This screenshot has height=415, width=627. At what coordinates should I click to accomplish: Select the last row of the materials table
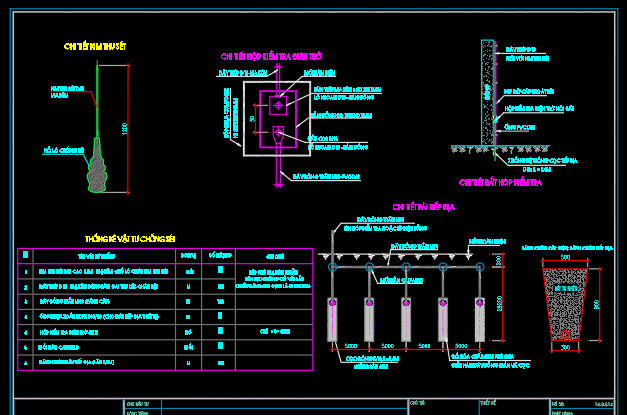pyautogui.click(x=165, y=363)
